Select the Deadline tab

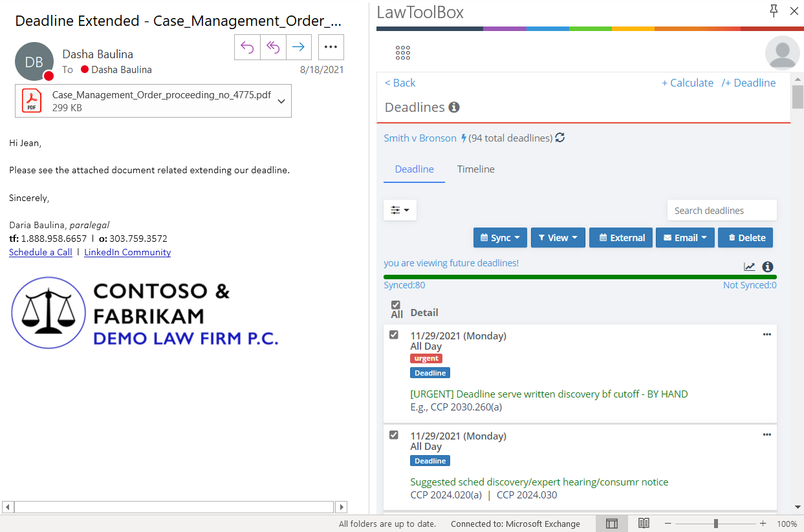coord(414,169)
